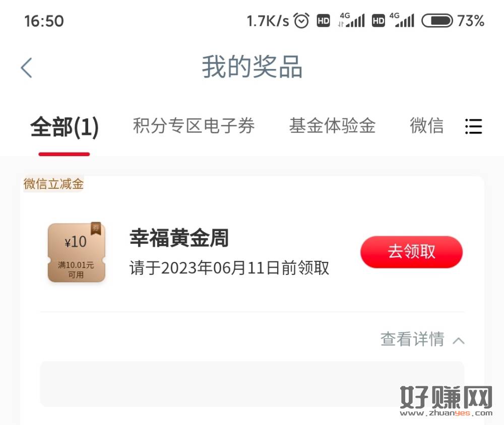Tap the battery indicator icon
Screen dimensions: 504x425
pyautogui.click(x=437, y=21)
